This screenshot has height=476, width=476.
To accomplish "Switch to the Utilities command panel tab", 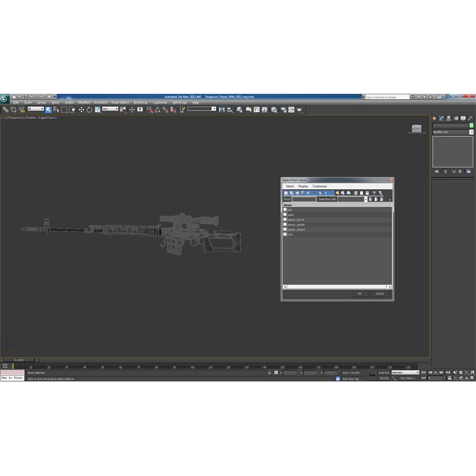I will [470, 119].
